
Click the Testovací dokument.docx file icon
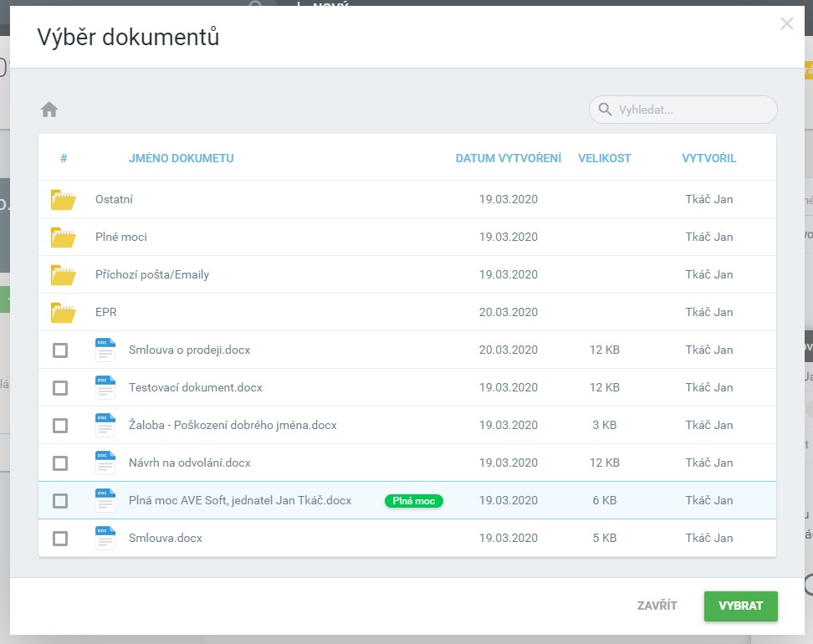coord(105,388)
